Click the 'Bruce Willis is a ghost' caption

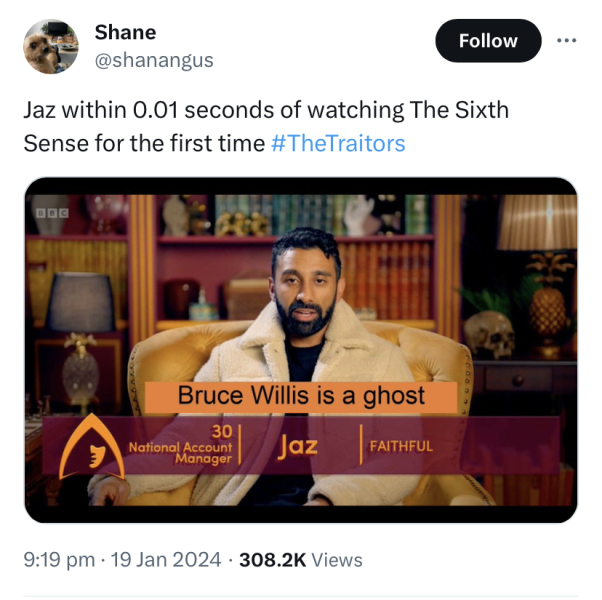click(x=301, y=396)
